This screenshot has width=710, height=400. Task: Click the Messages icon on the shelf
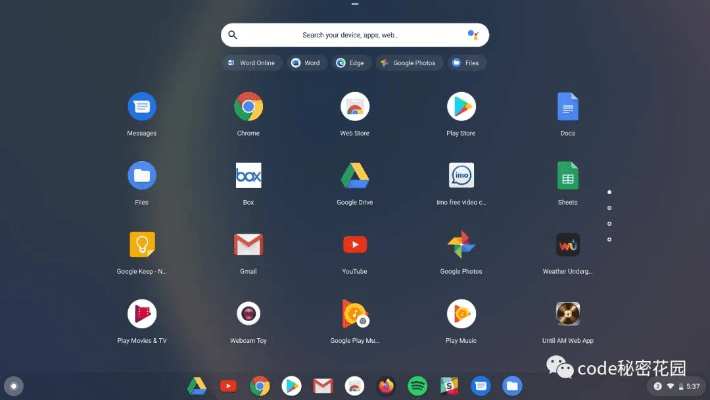pos(480,386)
